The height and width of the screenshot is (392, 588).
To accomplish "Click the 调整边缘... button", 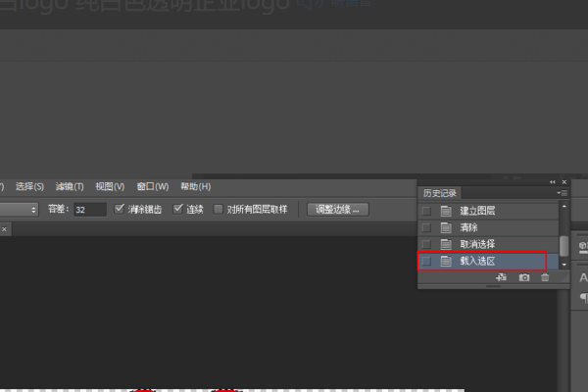I will (337, 210).
